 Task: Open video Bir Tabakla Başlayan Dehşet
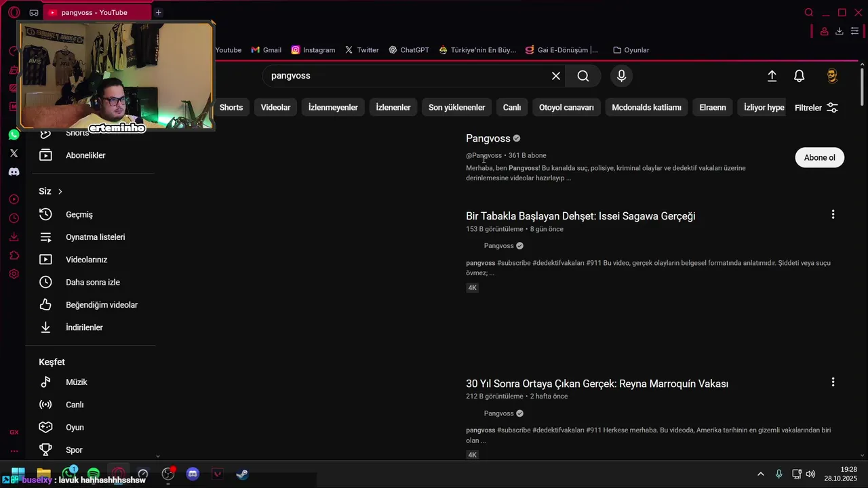pyautogui.click(x=580, y=216)
